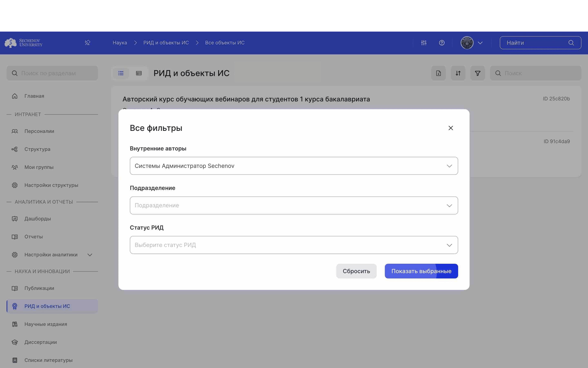Click the unpin sidebar icon
The image size is (588, 368).
[87, 43]
